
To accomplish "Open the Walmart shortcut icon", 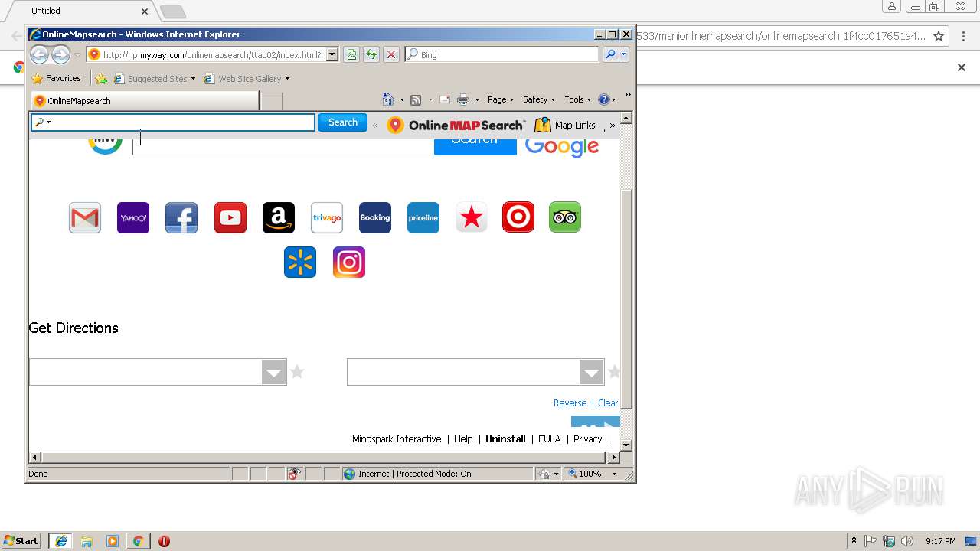I will tap(300, 262).
